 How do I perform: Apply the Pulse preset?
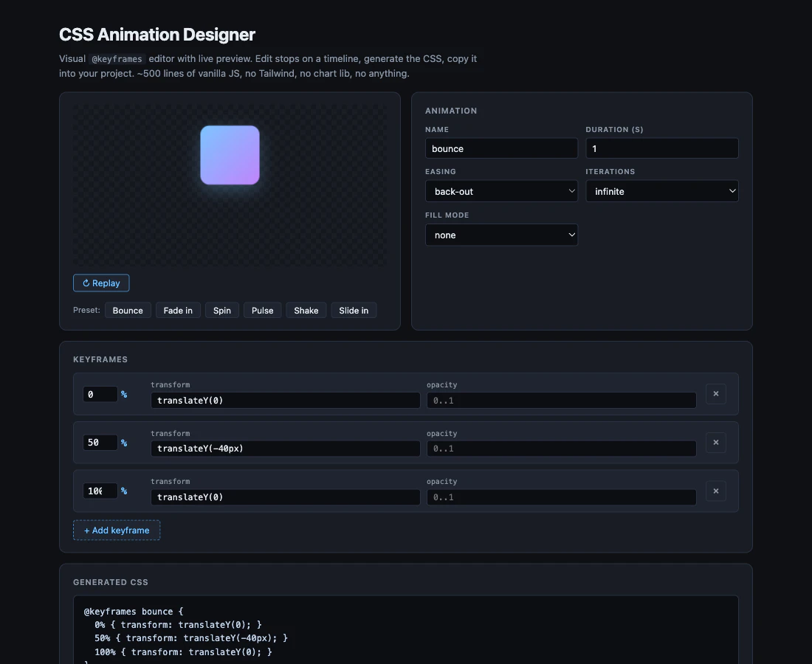tap(262, 311)
